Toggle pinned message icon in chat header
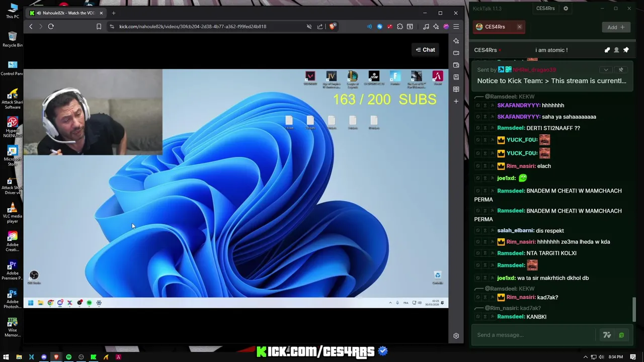The image size is (644, 362). [x=626, y=50]
